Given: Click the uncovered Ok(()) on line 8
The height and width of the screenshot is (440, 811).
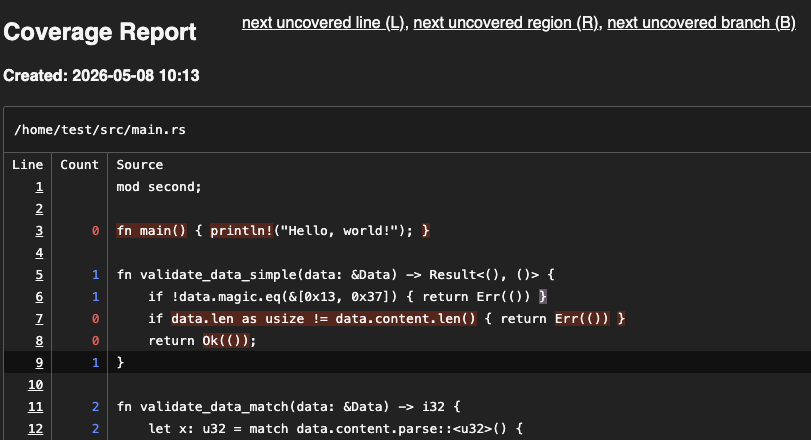Looking at the screenshot, I should point(226,341).
